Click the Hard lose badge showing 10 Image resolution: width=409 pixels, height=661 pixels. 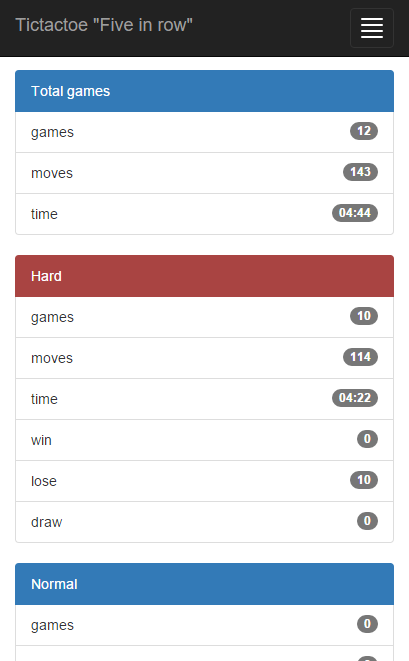364,480
